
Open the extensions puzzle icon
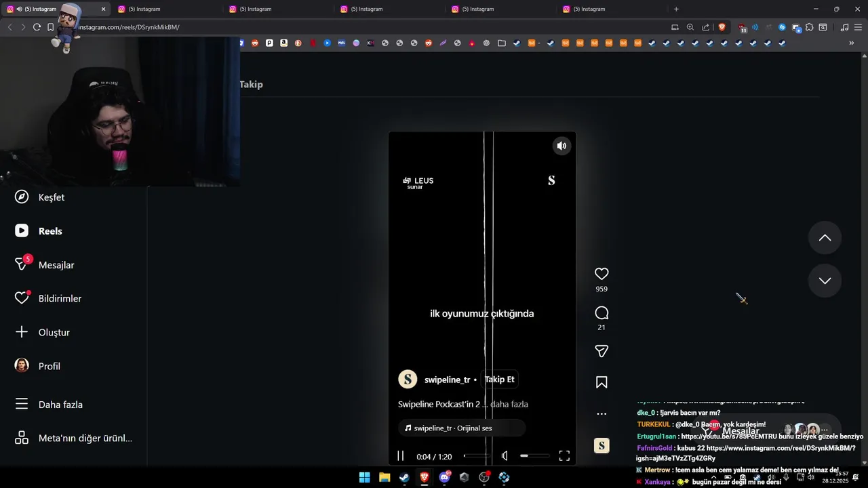(x=810, y=27)
